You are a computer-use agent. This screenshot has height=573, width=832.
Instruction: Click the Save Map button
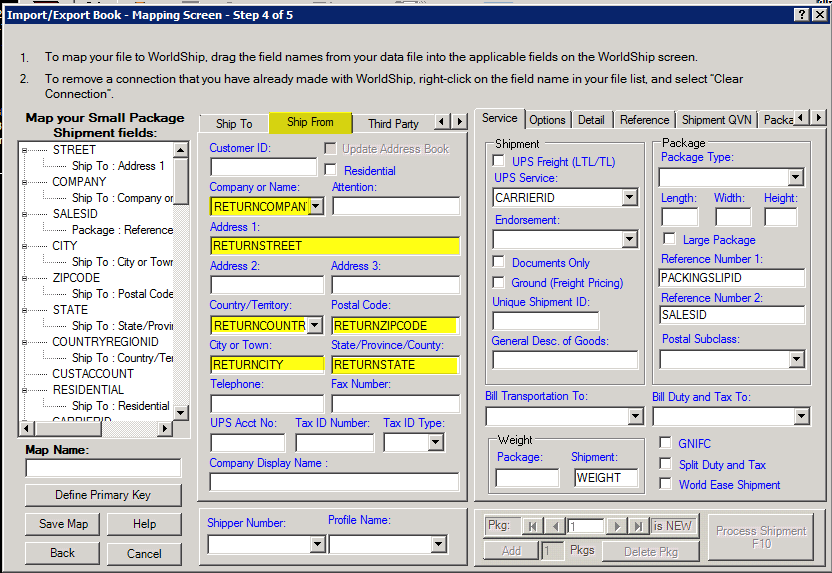tap(63, 524)
